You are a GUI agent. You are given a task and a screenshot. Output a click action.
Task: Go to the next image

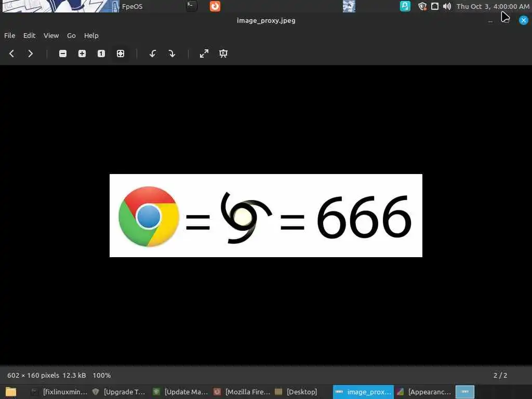point(30,54)
